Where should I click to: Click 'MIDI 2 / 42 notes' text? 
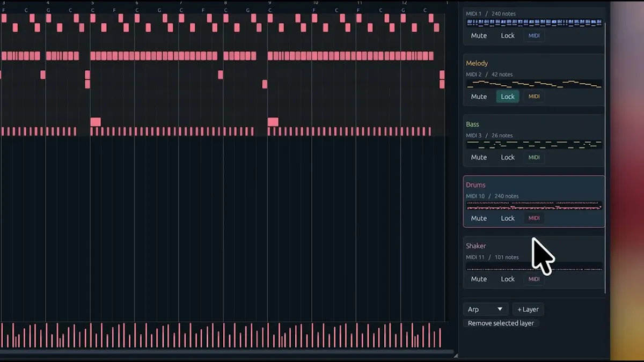click(489, 75)
